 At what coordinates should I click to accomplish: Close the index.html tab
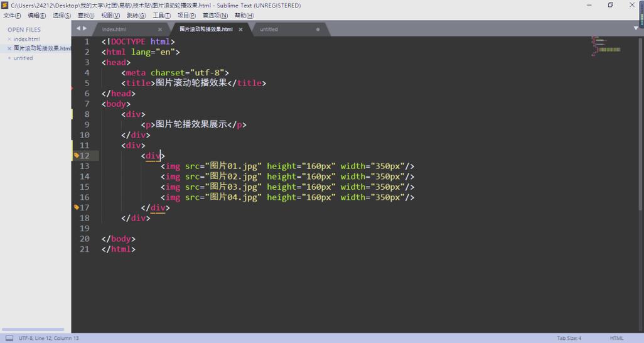click(x=160, y=30)
